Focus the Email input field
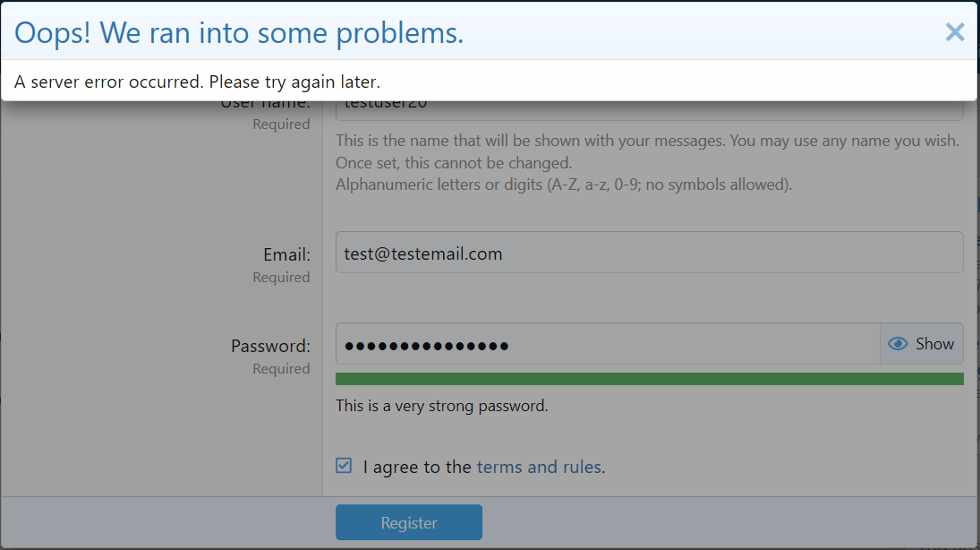 pyautogui.click(x=650, y=253)
